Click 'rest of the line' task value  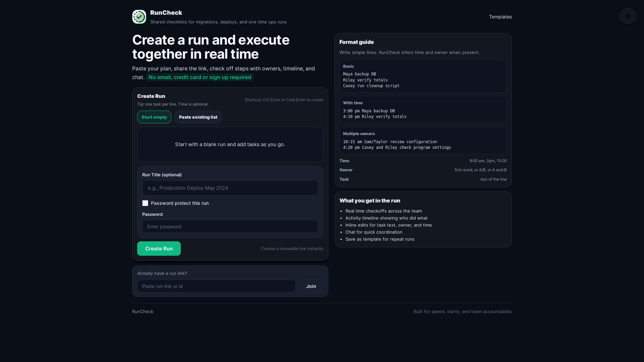tap(493, 179)
